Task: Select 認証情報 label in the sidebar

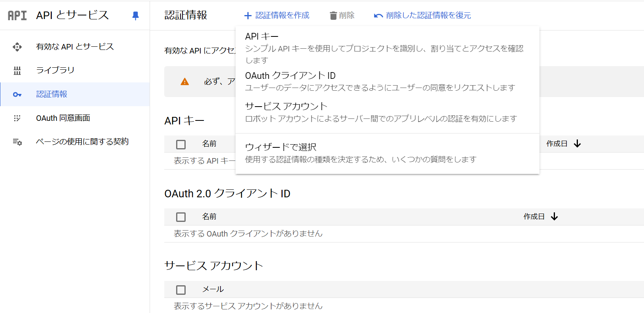Action: [51, 94]
